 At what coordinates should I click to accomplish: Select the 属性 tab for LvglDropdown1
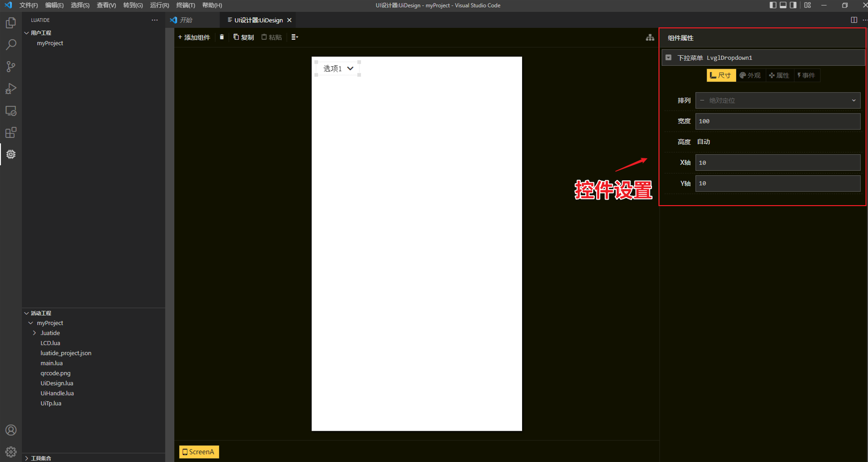(x=779, y=75)
